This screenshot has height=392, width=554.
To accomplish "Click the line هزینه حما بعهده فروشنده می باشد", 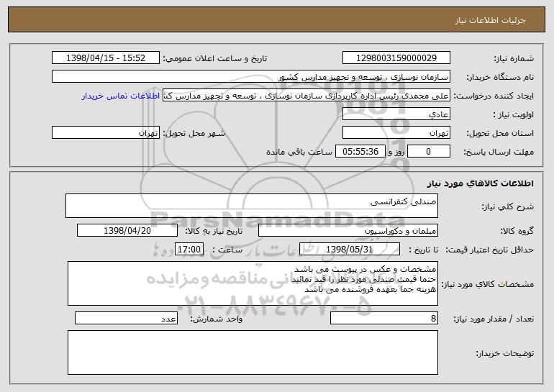I will tap(370, 290).
